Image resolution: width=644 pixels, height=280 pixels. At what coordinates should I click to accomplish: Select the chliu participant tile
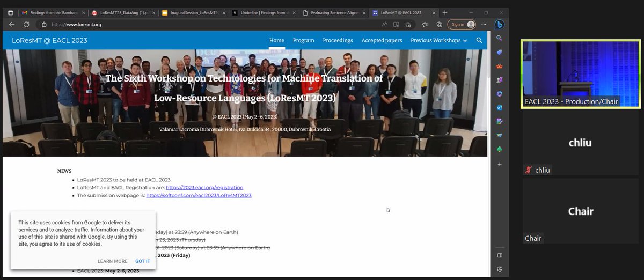tap(581, 144)
